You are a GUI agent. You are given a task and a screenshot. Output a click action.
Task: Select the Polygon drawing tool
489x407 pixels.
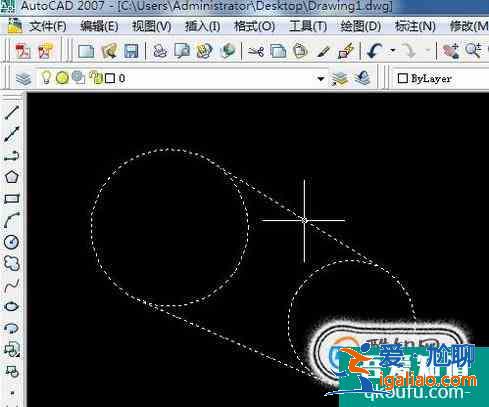pyautogui.click(x=12, y=177)
